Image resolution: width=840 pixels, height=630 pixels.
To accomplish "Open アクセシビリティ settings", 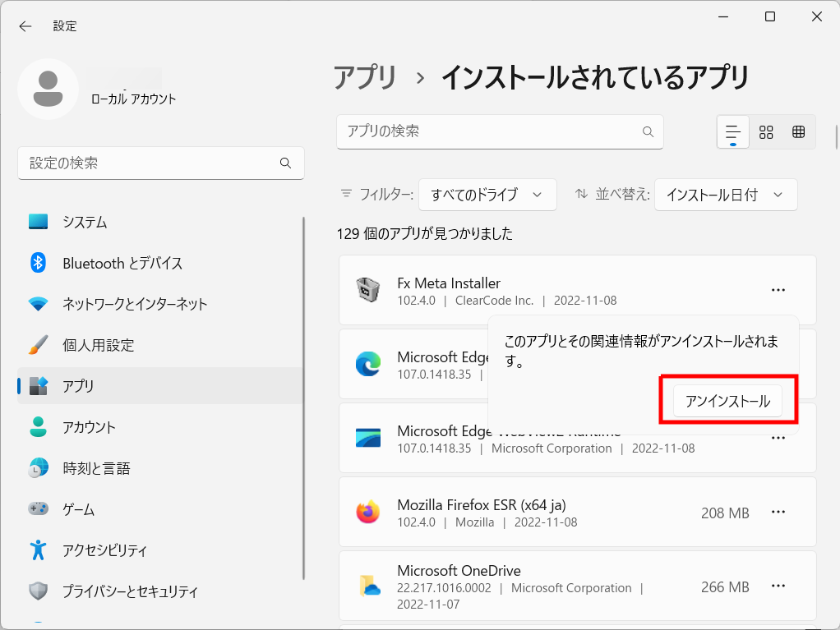I will [160, 550].
